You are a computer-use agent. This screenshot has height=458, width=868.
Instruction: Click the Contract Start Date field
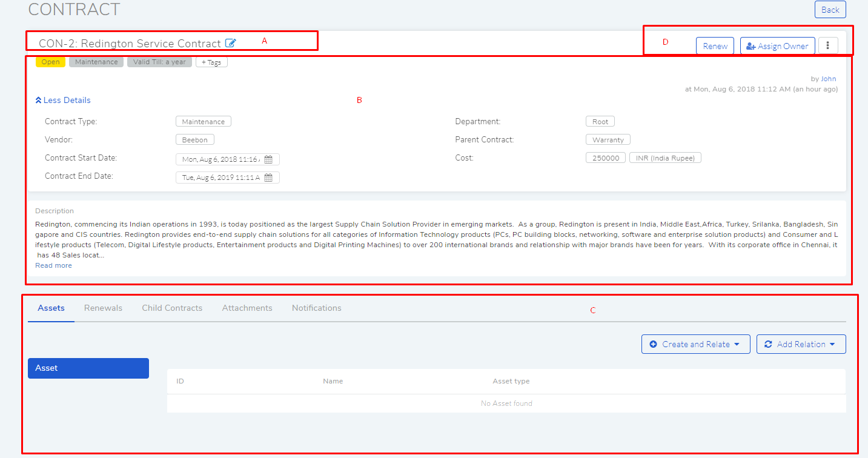click(228, 159)
